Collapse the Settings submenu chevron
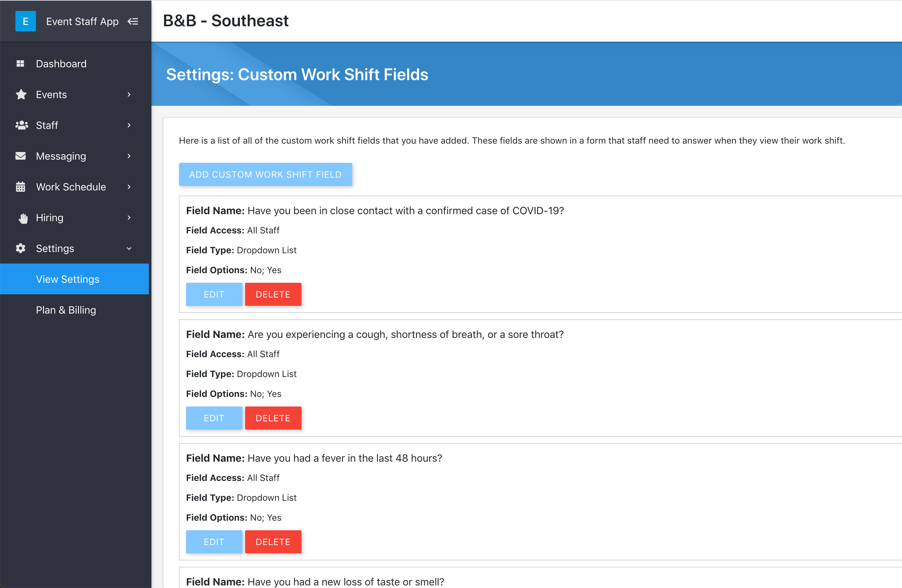 129,248
